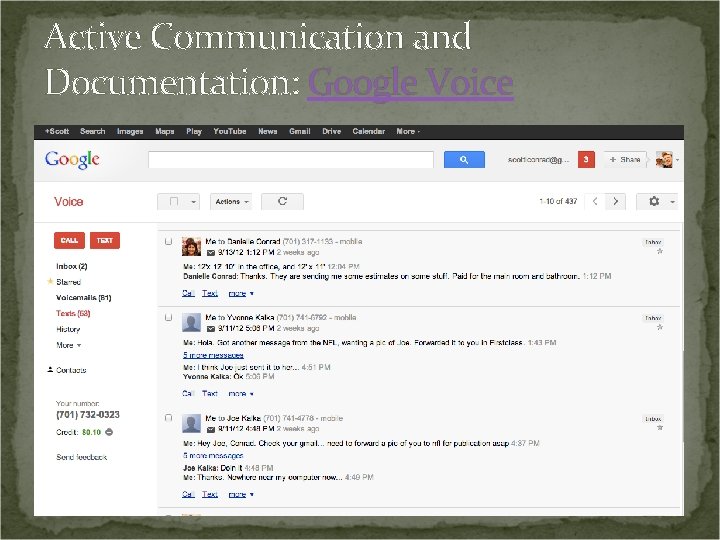Open the Google Voice hyperlink in title
Image resolution: width=720 pixels, height=540 pixels.
[x=410, y=82]
